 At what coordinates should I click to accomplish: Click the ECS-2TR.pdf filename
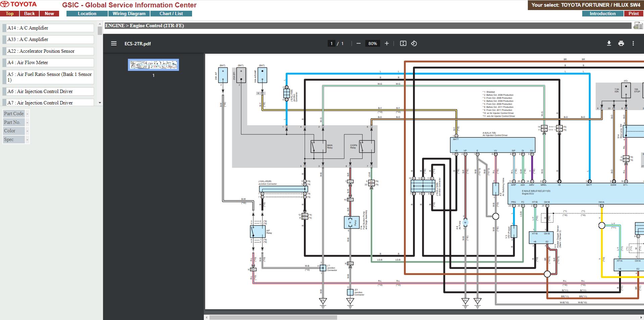click(x=138, y=44)
